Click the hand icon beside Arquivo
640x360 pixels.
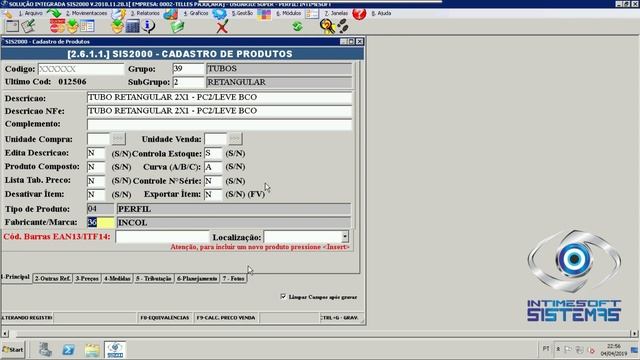7,13
